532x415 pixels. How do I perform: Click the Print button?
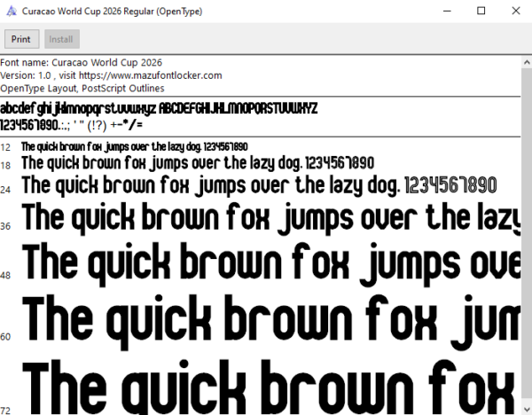click(21, 39)
